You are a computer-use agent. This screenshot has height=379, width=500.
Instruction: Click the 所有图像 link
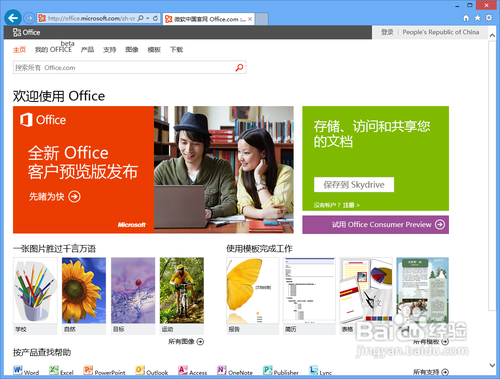pos(186,341)
